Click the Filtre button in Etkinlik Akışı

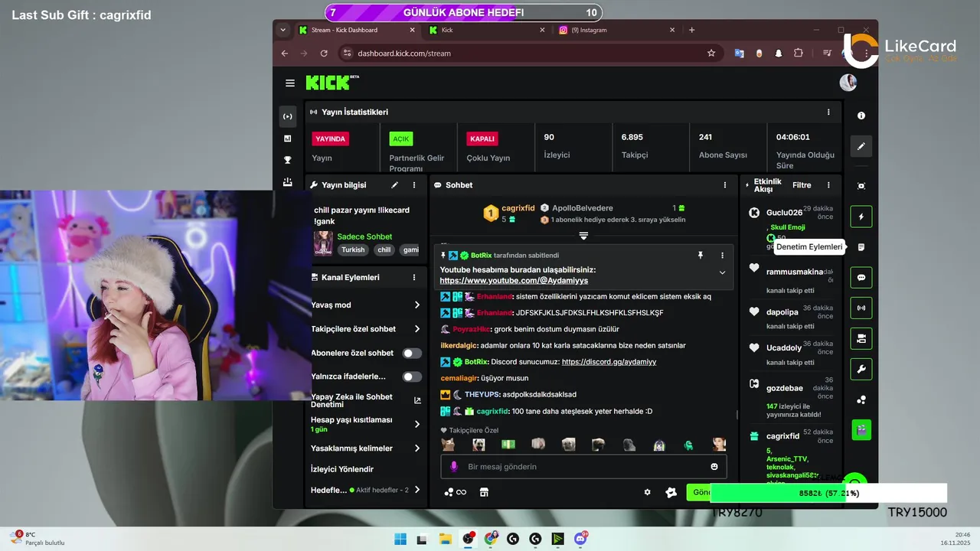click(x=802, y=185)
